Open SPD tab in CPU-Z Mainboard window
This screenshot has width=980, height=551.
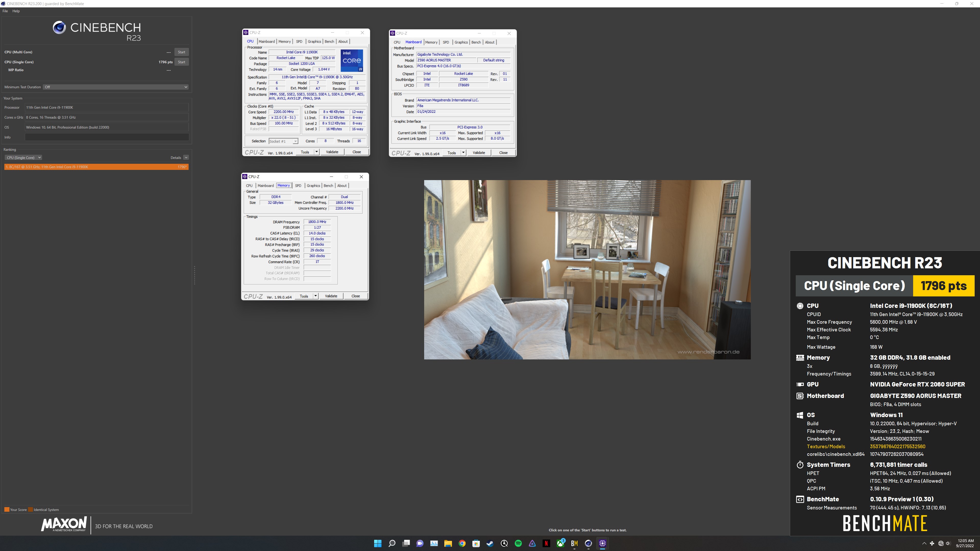click(446, 42)
